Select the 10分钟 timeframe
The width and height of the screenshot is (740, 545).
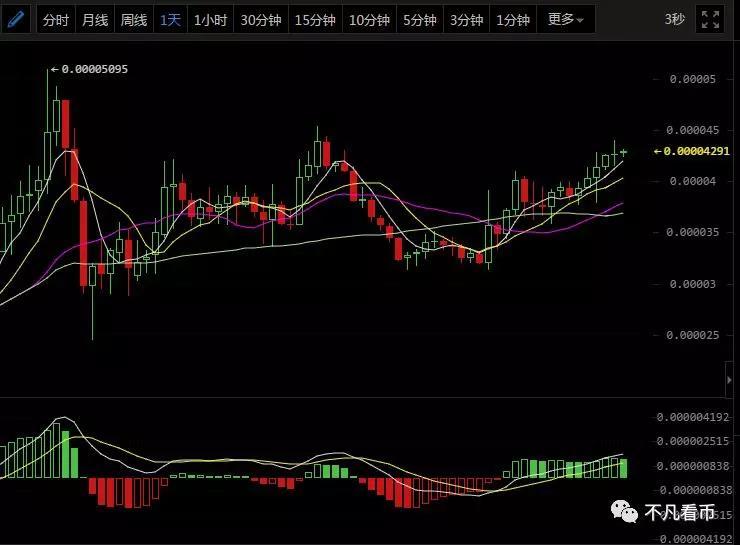(x=370, y=19)
